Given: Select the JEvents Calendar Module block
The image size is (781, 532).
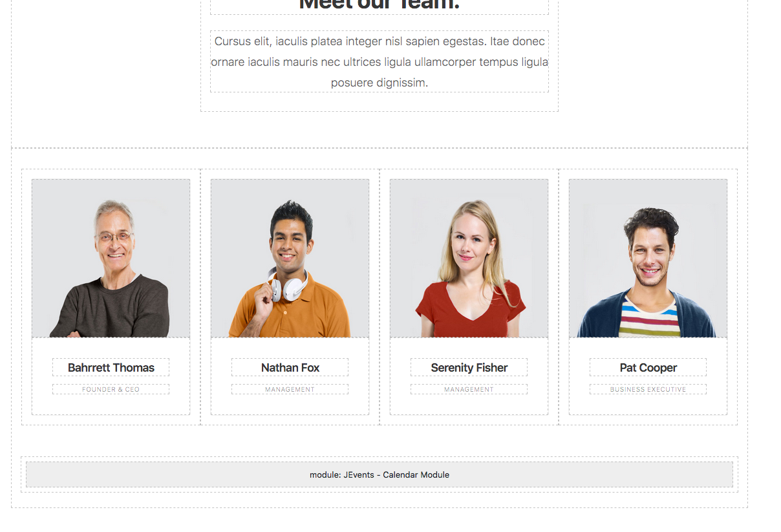Looking at the screenshot, I should click(x=380, y=474).
